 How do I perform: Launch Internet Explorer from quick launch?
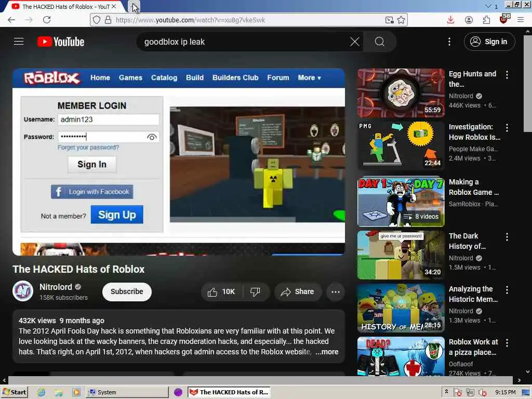(42, 393)
